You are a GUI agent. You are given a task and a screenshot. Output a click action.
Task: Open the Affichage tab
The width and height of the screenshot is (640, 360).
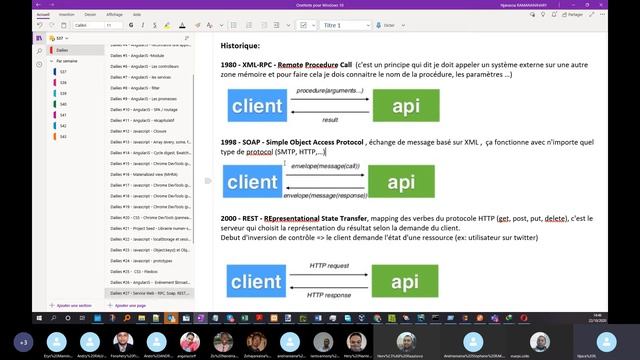tap(114, 15)
